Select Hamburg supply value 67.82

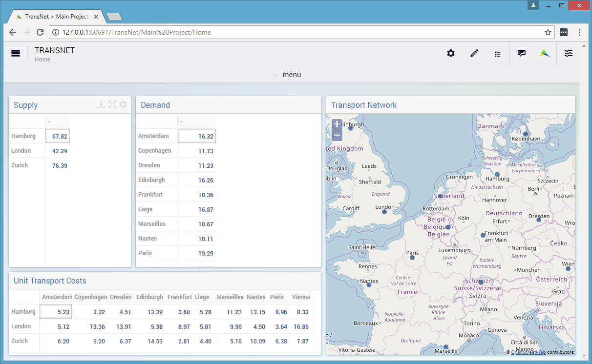(58, 136)
